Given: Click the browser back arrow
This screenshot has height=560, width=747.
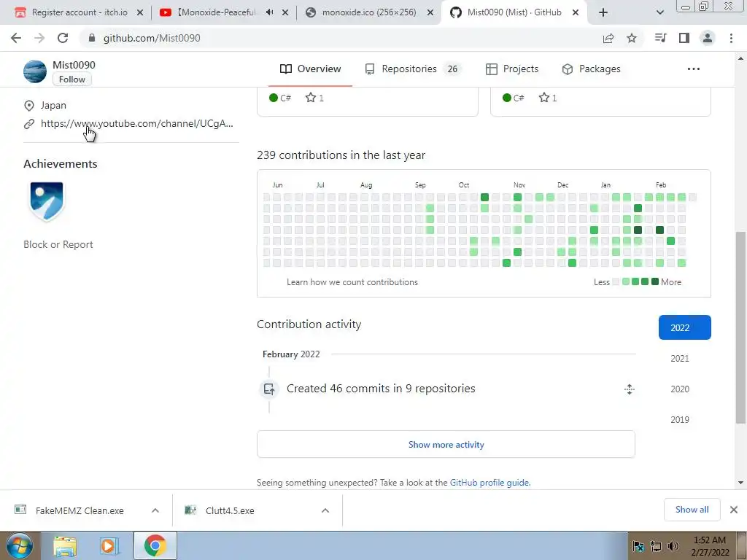Looking at the screenshot, I should [x=16, y=38].
